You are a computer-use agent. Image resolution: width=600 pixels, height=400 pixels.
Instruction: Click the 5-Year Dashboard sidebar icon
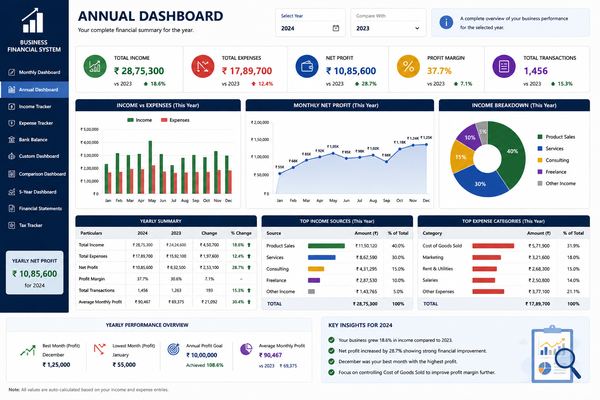pyautogui.click(x=11, y=192)
